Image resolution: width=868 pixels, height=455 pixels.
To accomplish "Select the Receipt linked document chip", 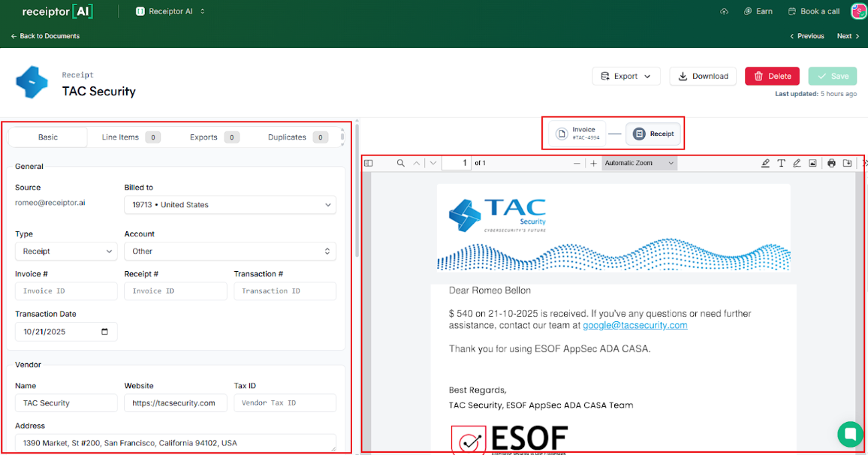I will point(653,134).
